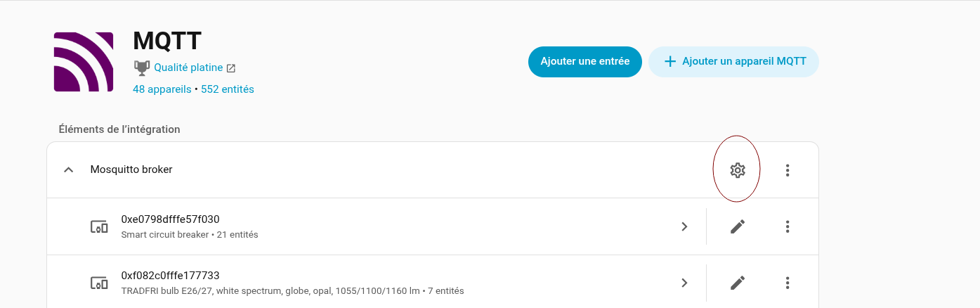
Task: Click pencil edit icon for device 0xf082c0fffe177733
Action: tap(737, 283)
